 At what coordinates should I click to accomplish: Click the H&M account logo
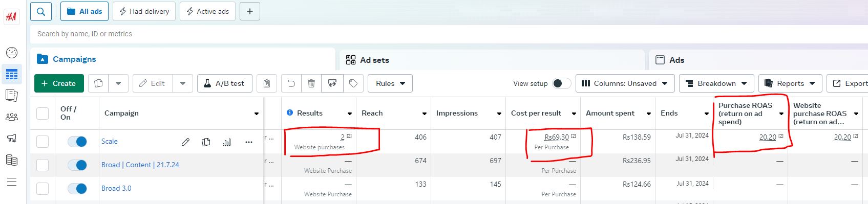(11, 17)
